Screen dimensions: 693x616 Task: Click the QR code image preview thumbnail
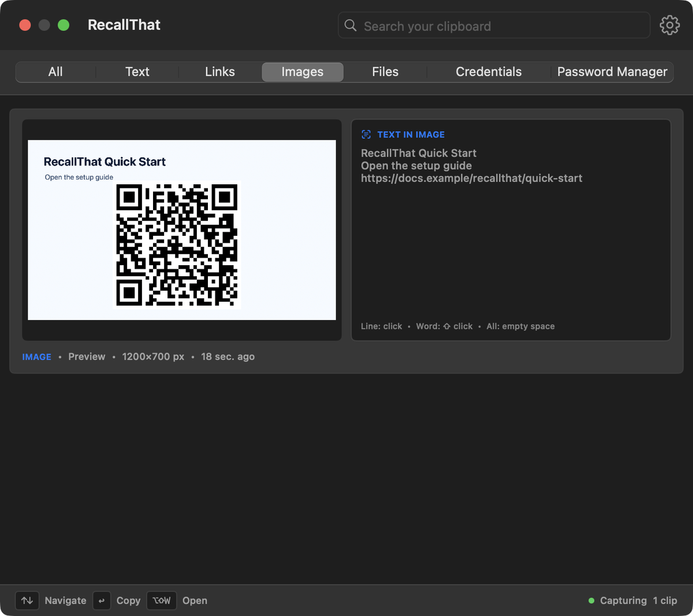[182, 230]
